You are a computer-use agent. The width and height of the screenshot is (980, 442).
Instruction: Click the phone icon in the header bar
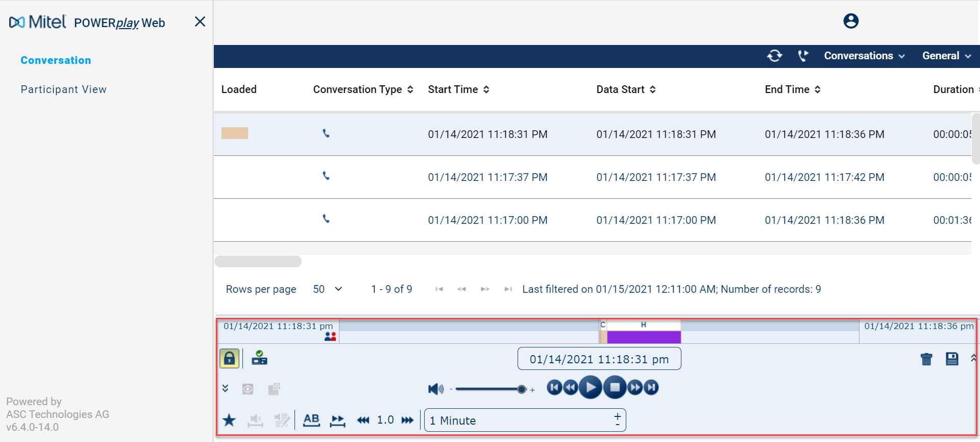(803, 56)
